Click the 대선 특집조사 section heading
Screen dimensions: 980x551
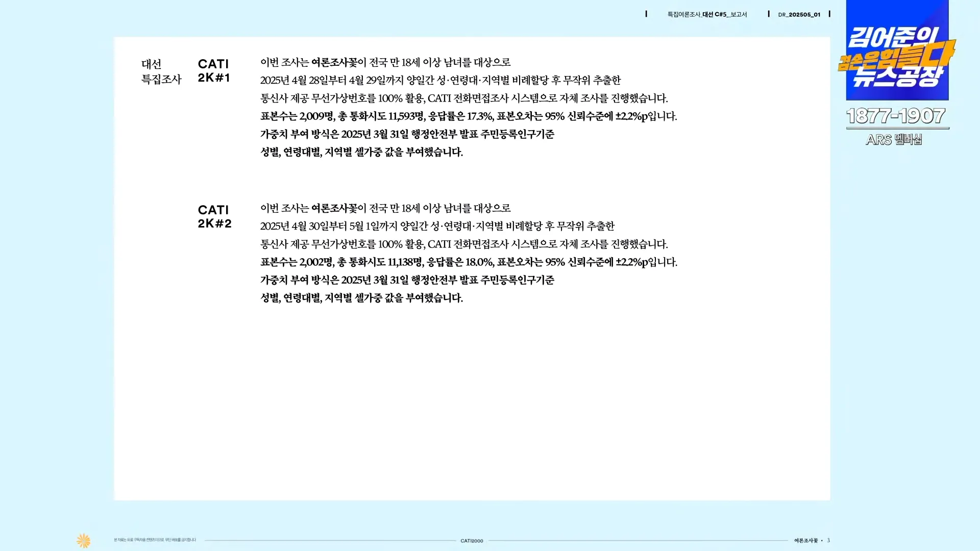161,71
